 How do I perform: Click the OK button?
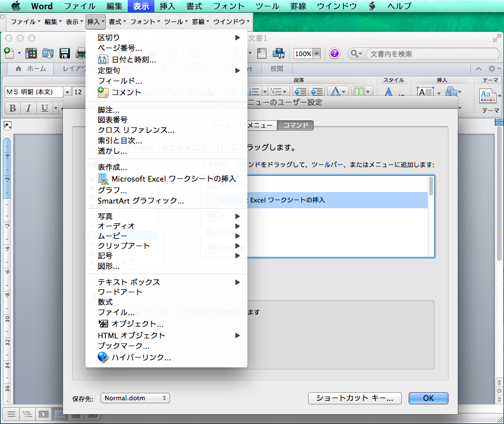tap(428, 398)
